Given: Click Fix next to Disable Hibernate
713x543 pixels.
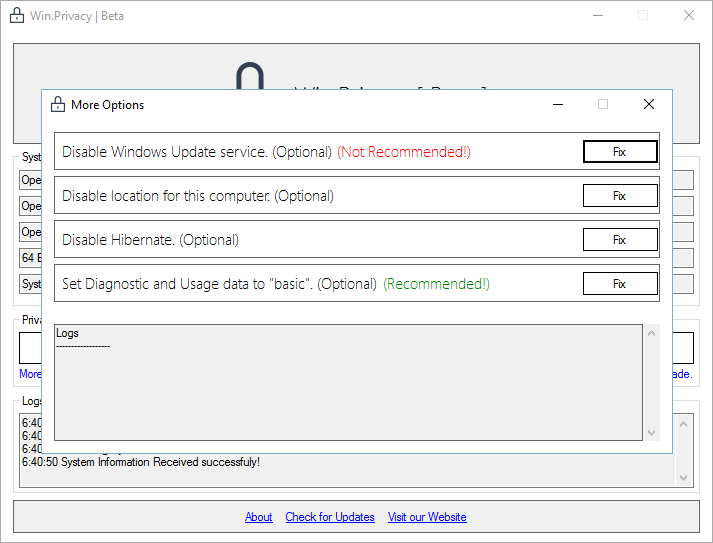Looking at the screenshot, I should coord(620,240).
